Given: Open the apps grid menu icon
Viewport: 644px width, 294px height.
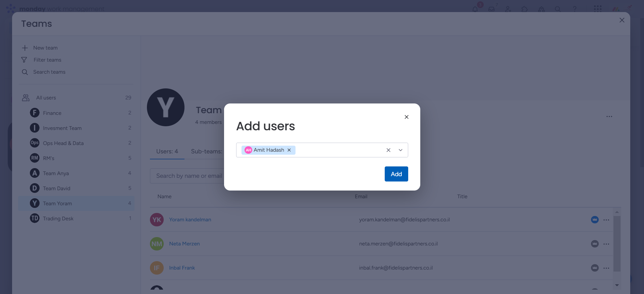Looking at the screenshot, I should tap(597, 9).
